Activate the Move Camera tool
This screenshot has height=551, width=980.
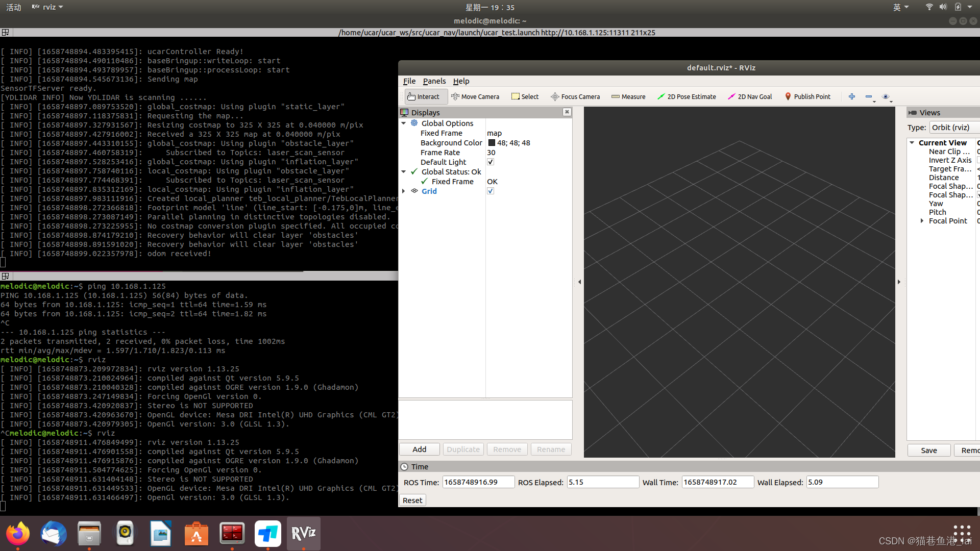475,96
